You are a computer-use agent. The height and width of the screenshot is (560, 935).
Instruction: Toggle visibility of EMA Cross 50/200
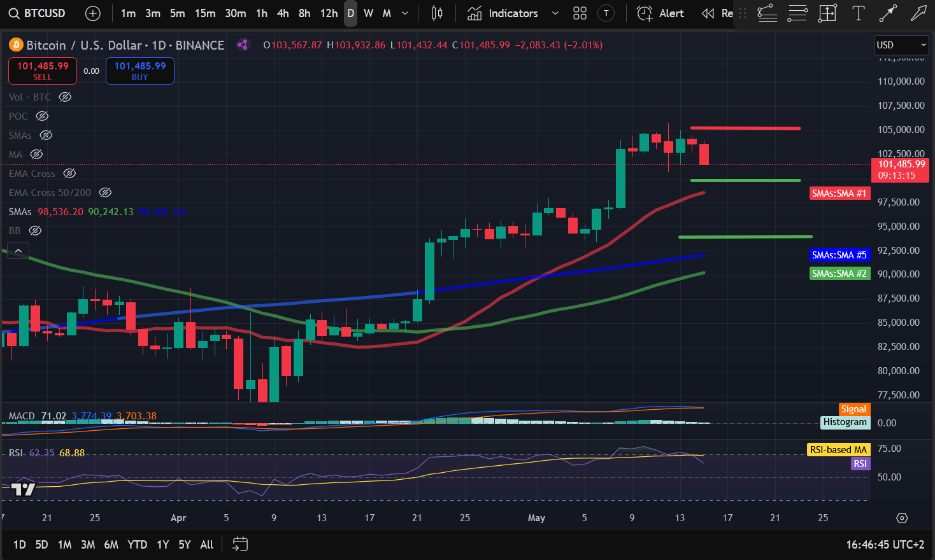coord(106,192)
